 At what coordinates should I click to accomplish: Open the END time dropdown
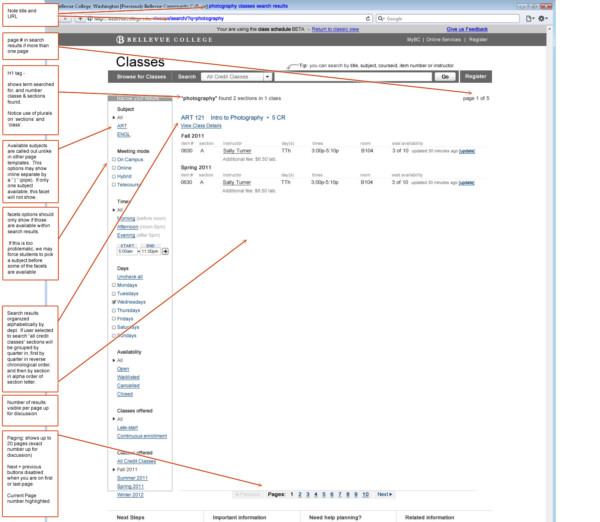(x=150, y=251)
